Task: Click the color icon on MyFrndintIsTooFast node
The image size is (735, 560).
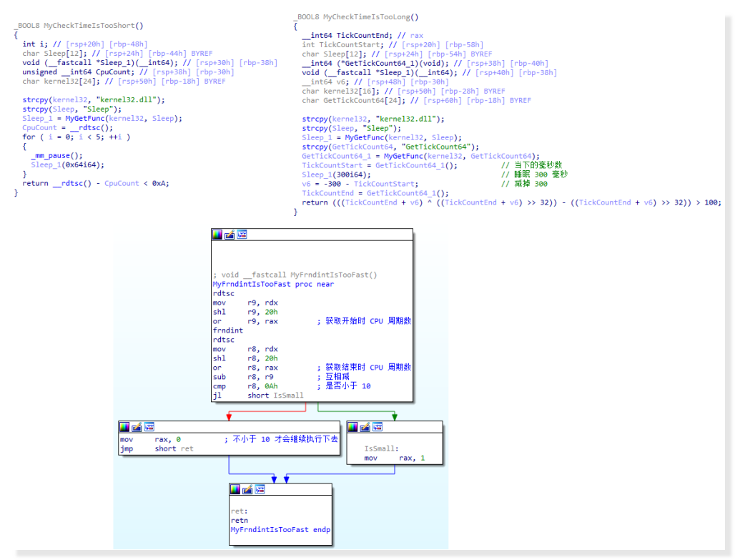Action: tap(218, 235)
